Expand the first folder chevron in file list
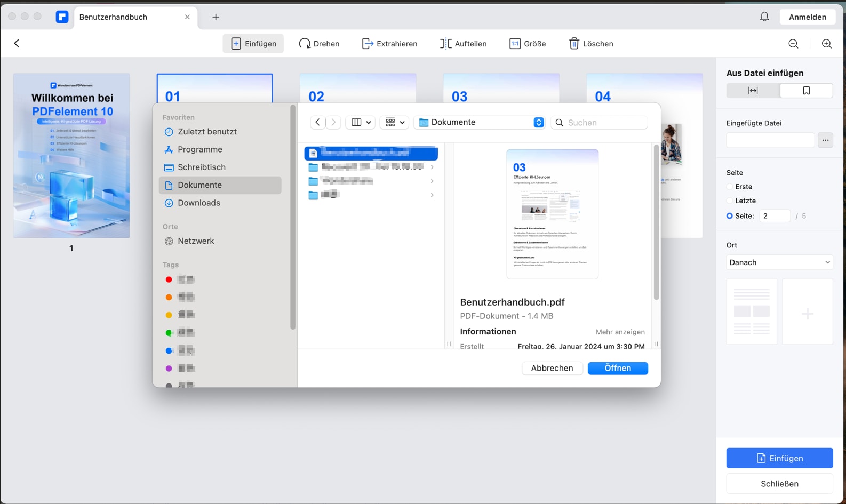846x504 pixels. tap(432, 167)
